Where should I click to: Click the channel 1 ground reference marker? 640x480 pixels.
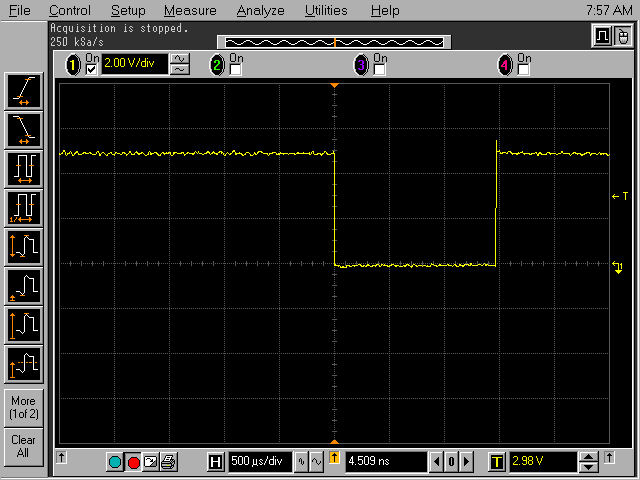click(618, 267)
